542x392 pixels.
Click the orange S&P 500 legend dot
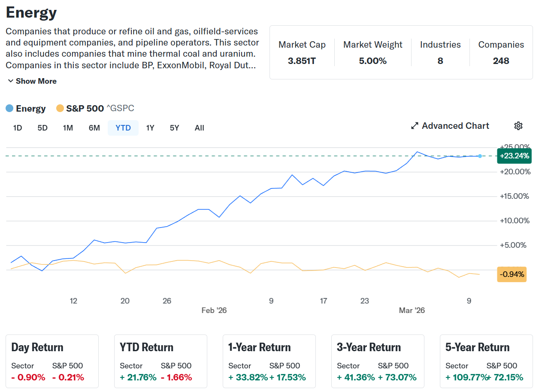(x=60, y=109)
